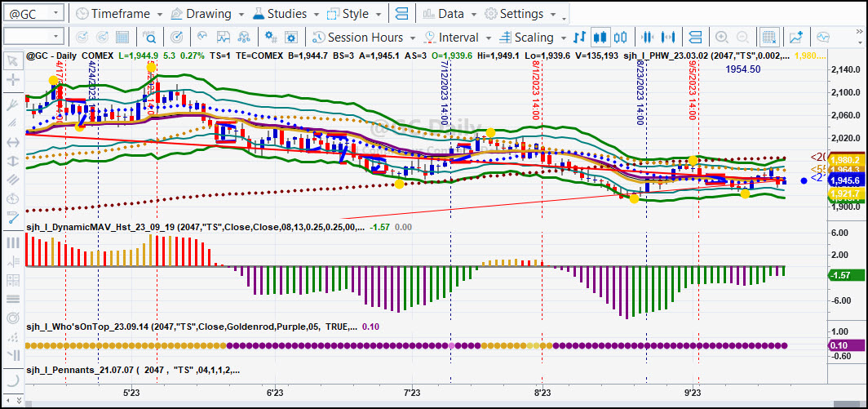Click the chart with flag icon
This screenshot has width=868, height=409.
click(223, 38)
